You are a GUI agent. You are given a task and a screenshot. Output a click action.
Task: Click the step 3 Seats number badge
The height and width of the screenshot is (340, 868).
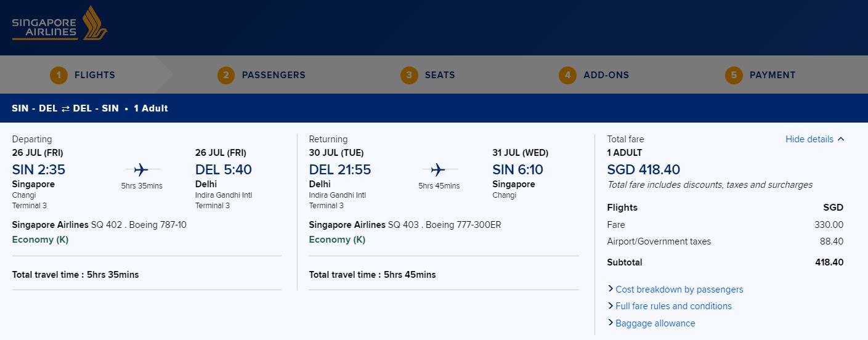pos(409,75)
